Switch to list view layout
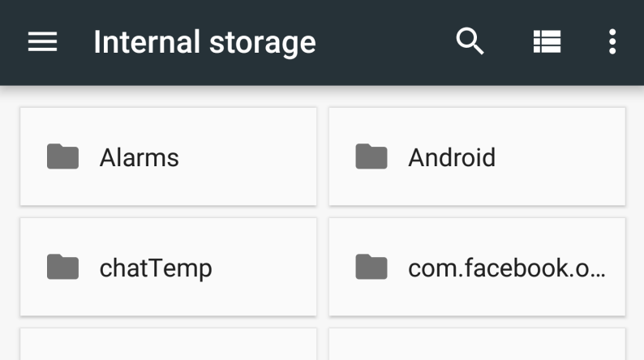The image size is (644, 360). click(547, 41)
